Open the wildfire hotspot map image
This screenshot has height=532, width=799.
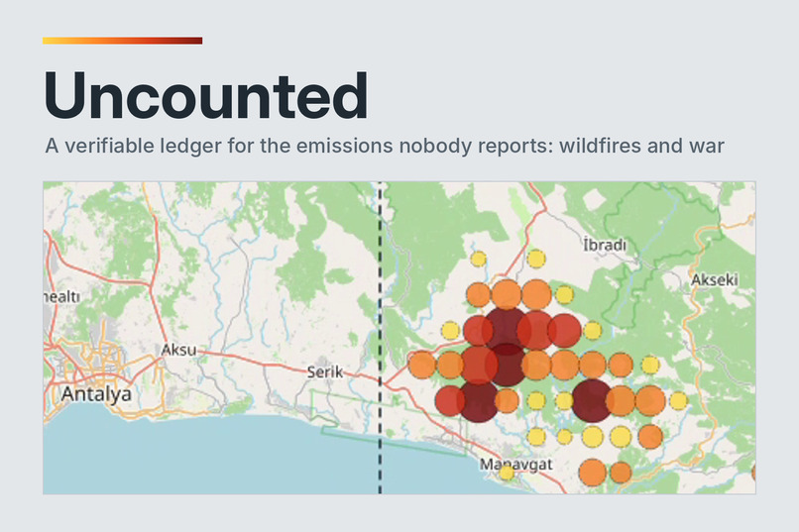click(x=399, y=338)
